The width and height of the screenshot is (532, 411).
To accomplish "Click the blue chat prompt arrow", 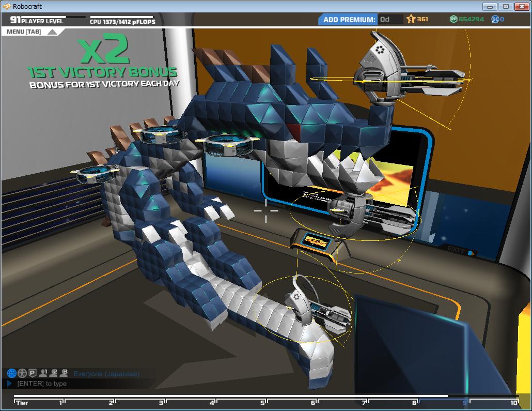I will coord(9,384).
